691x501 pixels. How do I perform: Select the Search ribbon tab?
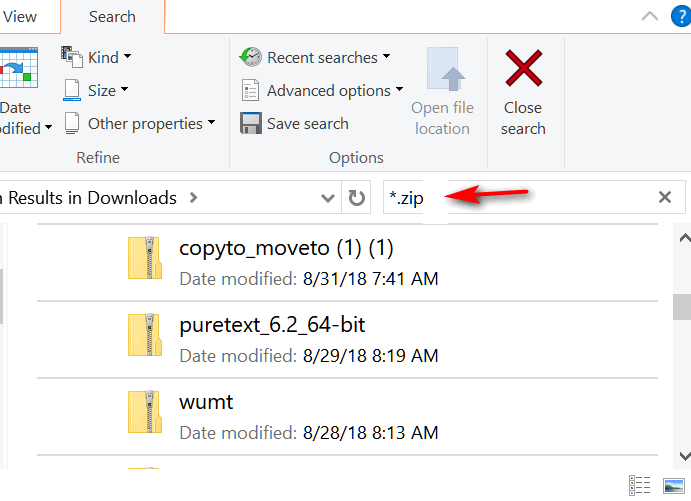(112, 17)
